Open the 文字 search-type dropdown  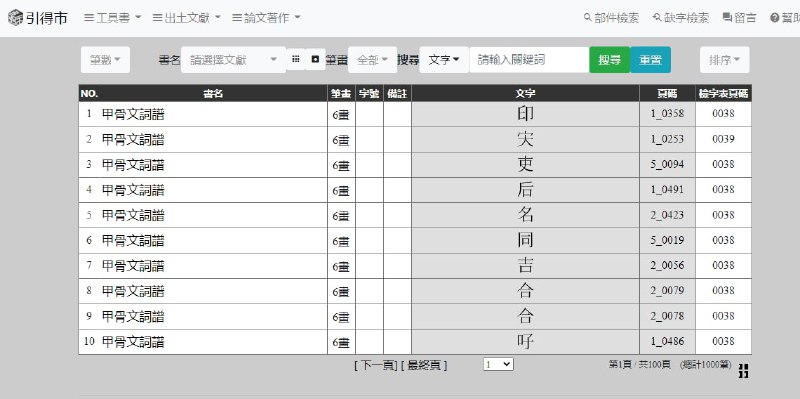pyautogui.click(x=444, y=60)
